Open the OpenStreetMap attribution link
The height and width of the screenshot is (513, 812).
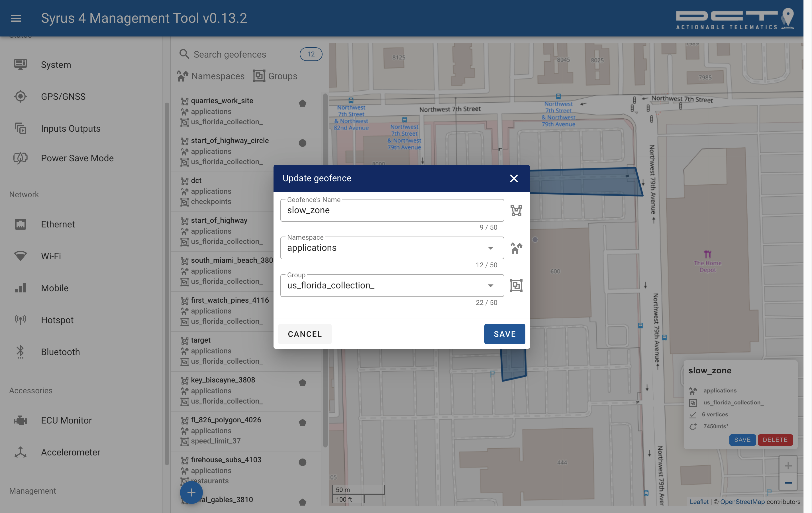click(742, 502)
